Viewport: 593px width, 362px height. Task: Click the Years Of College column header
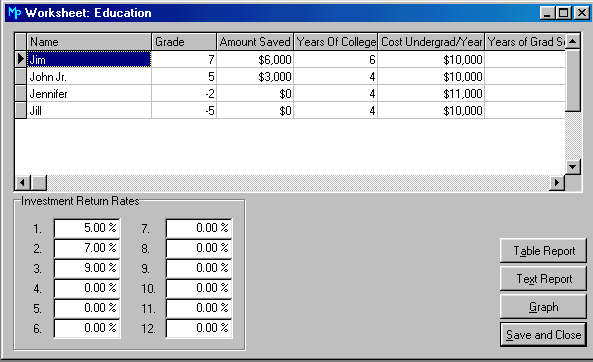(x=336, y=42)
